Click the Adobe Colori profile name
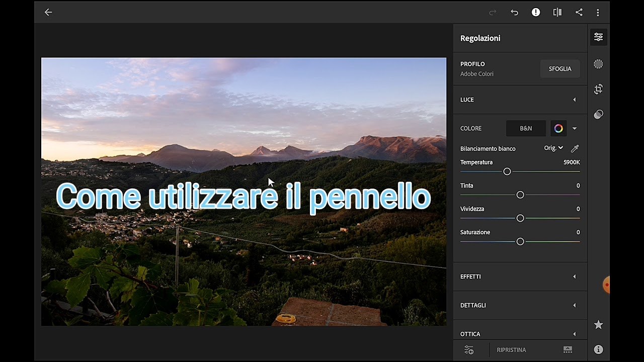Viewport: 644px width, 362px height. (476, 74)
